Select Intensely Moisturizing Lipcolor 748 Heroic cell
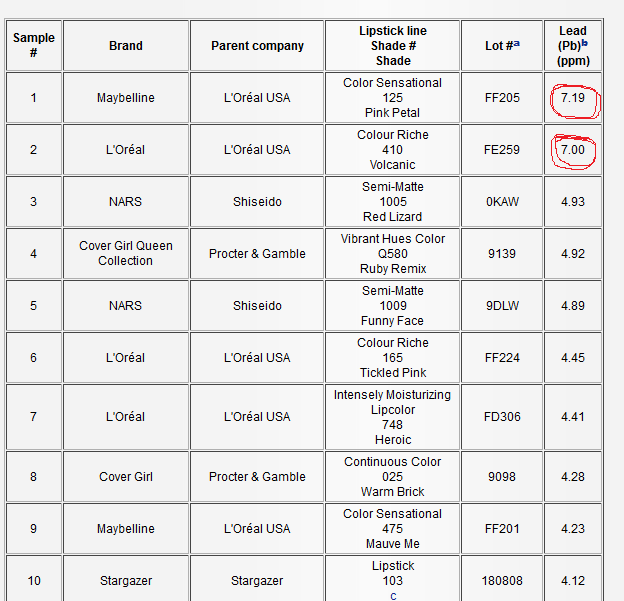The height and width of the screenshot is (601, 624). (x=393, y=417)
